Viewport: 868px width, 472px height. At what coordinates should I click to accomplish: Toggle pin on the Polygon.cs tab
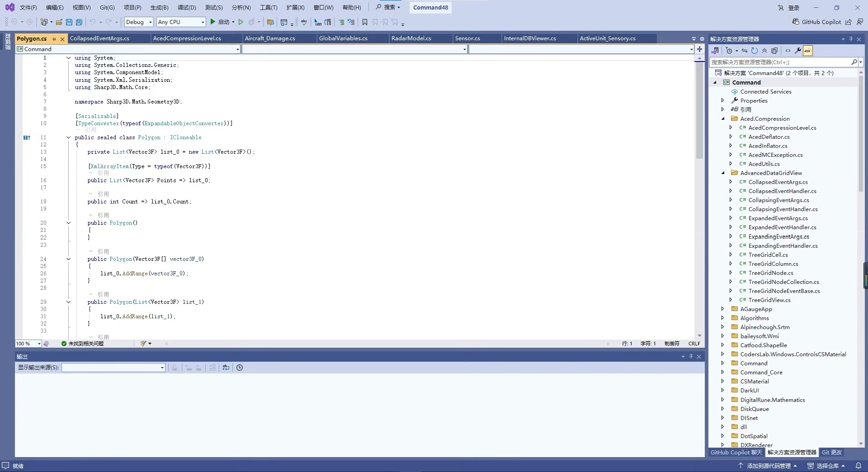54,39
